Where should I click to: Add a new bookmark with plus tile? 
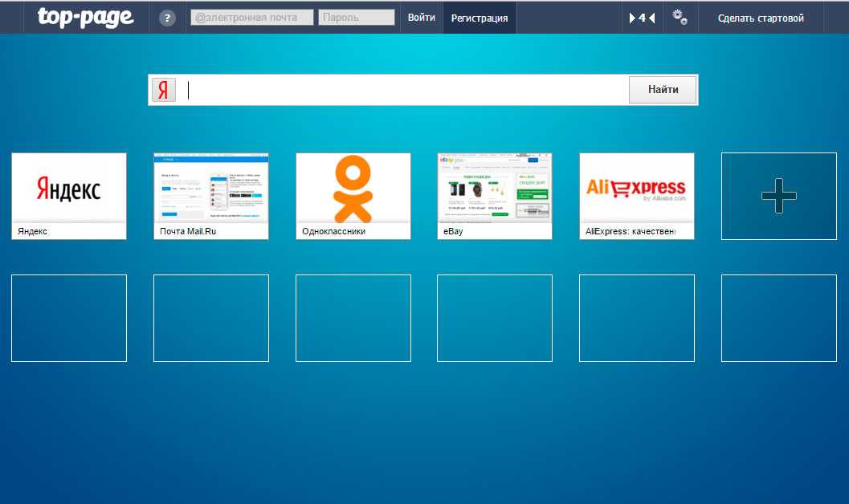(x=778, y=196)
